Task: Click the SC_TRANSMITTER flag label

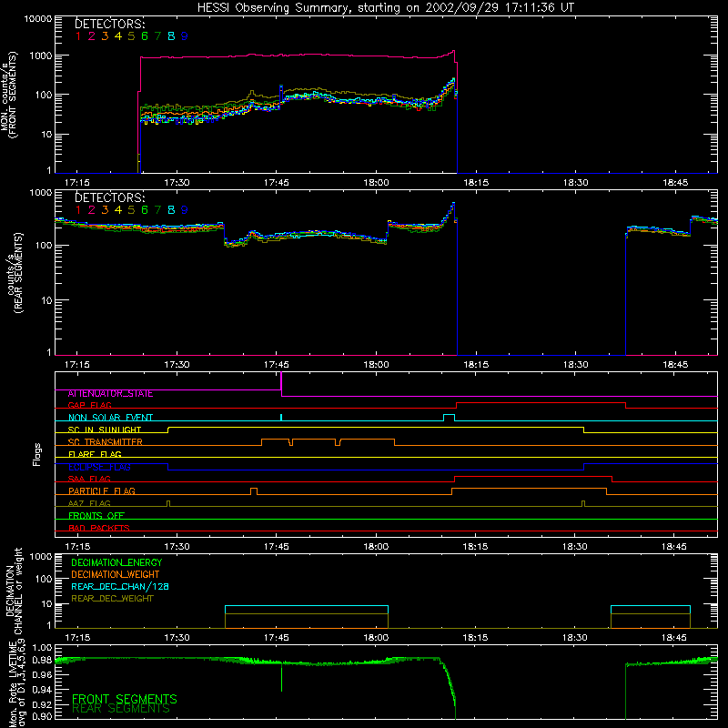Action: [x=106, y=442]
